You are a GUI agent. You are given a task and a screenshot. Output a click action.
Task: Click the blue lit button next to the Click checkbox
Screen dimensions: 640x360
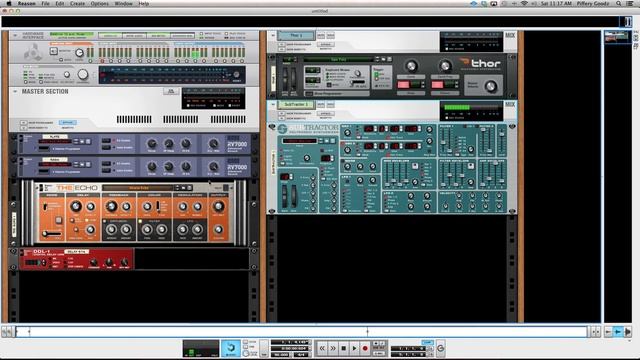[231, 348]
